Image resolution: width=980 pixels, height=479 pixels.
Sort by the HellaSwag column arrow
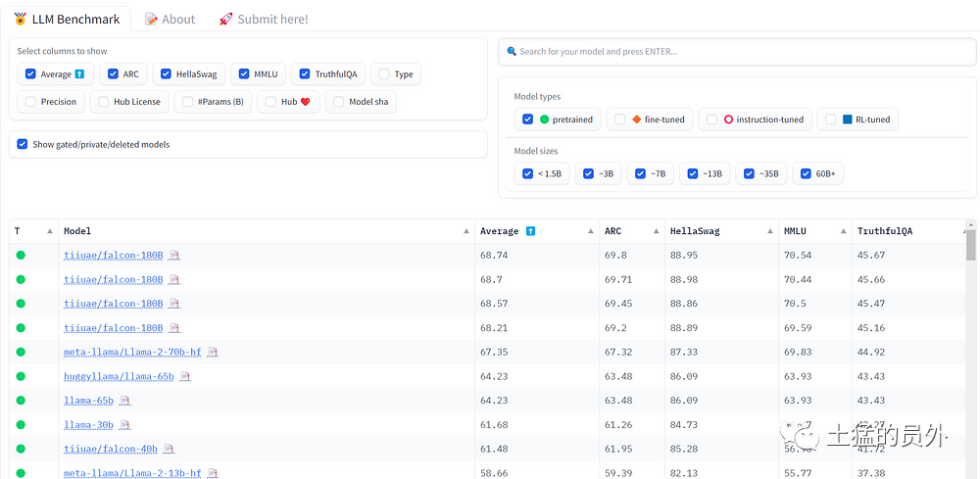pos(770,231)
